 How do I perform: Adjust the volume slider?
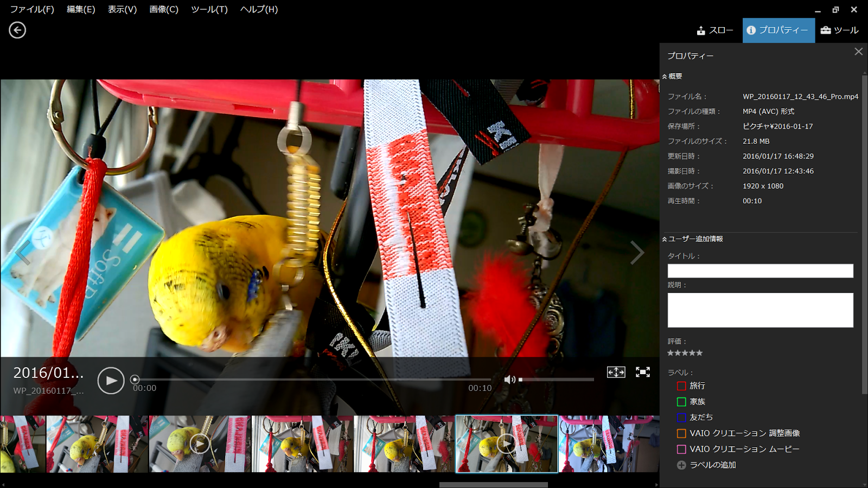(x=556, y=380)
